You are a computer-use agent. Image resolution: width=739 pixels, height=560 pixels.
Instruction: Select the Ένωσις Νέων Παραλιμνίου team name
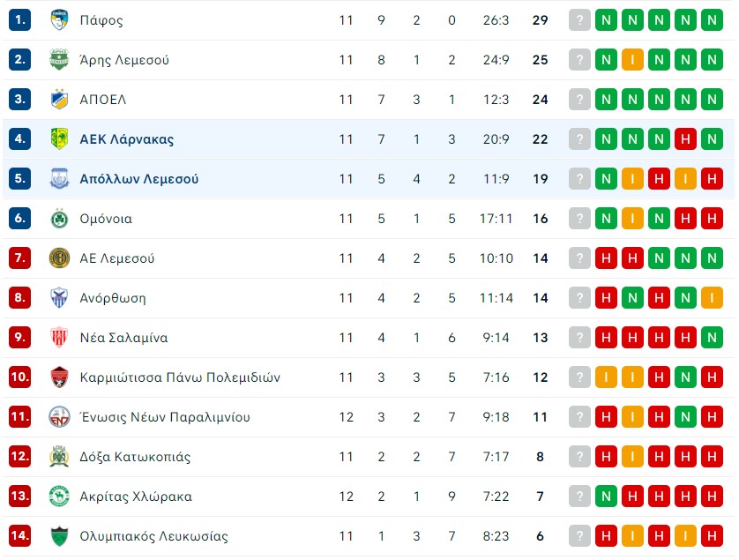pyautogui.click(x=165, y=417)
